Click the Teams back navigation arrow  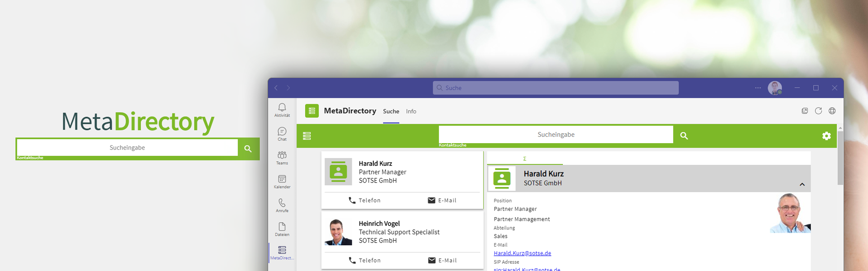(276, 88)
